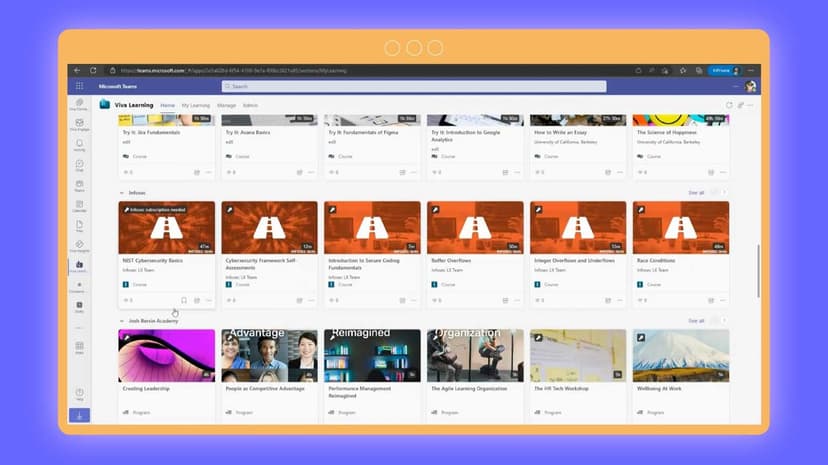The height and width of the screenshot is (465, 828).
Task: Click the page vertical scrollbar thumb
Action: click(758, 271)
